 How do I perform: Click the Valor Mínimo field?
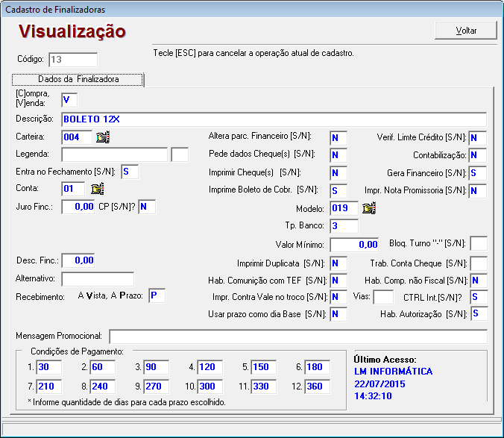coord(355,244)
